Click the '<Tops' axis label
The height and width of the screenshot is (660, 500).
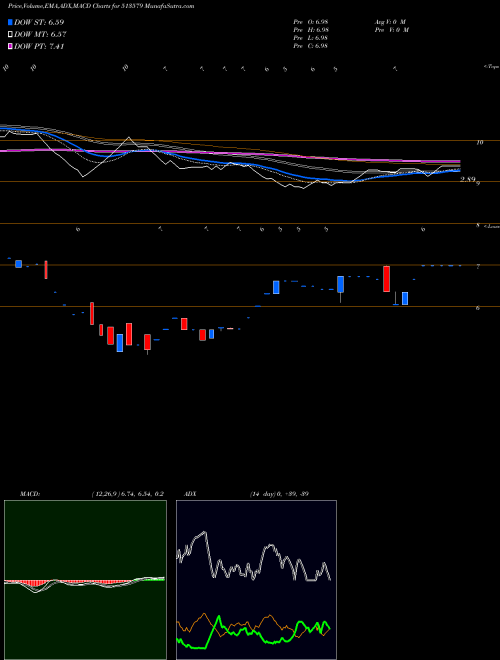[491, 67]
